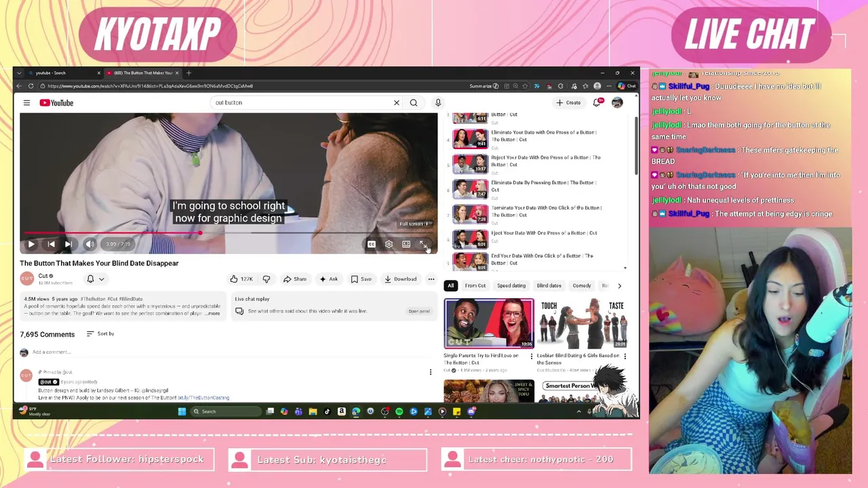The width and height of the screenshot is (868, 488).
Task: Reload the page
Action: pyautogui.click(x=31, y=86)
